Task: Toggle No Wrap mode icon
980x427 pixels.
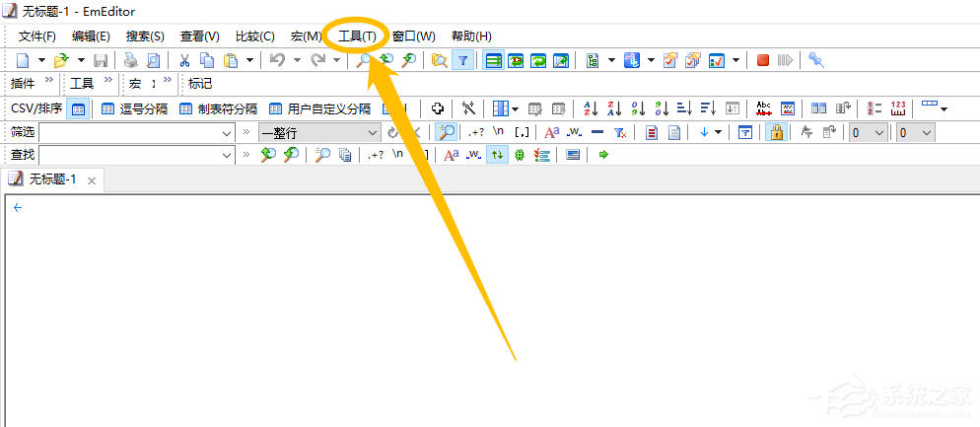Action: [494, 60]
